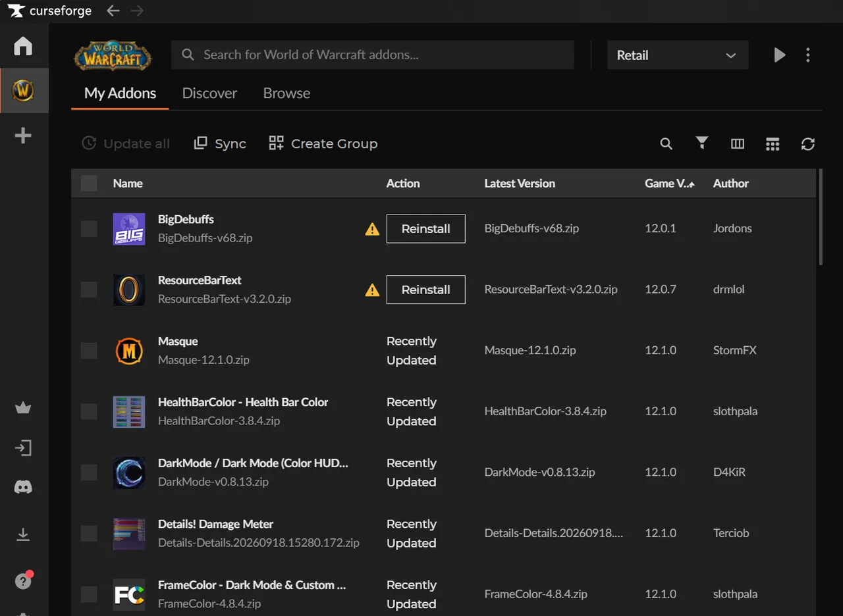The image size is (843, 616).
Task: Toggle the select-all checkbox in header
Action: point(89,183)
